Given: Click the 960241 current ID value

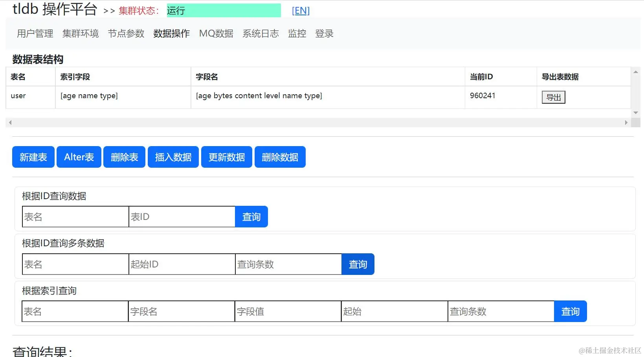Looking at the screenshot, I should (483, 95).
